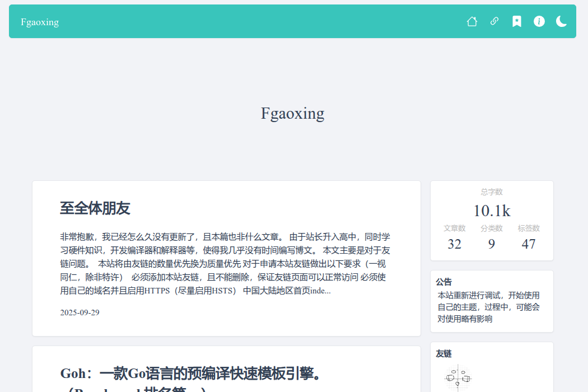The height and width of the screenshot is (392, 588).
Task: Click the 2025-09-29 post date
Action: coord(80,312)
